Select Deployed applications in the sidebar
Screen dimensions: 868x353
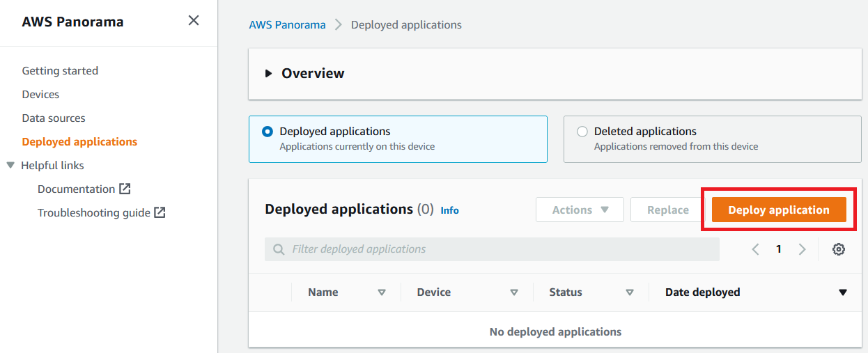79,142
